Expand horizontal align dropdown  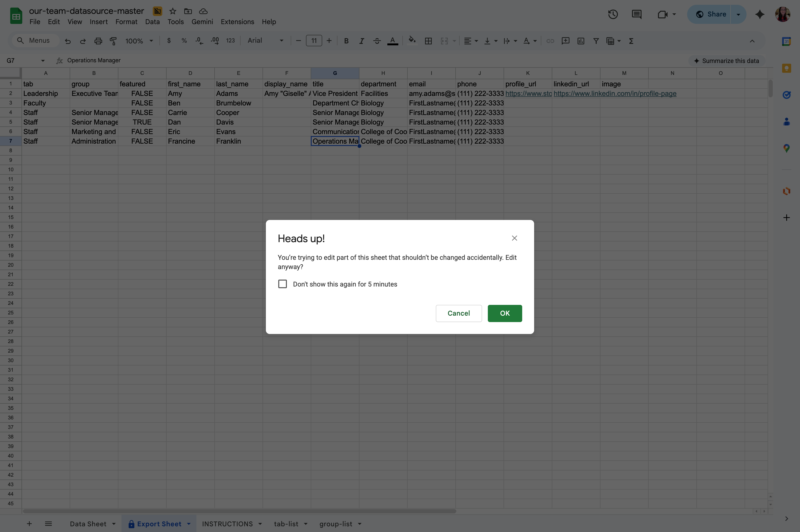pos(476,41)
